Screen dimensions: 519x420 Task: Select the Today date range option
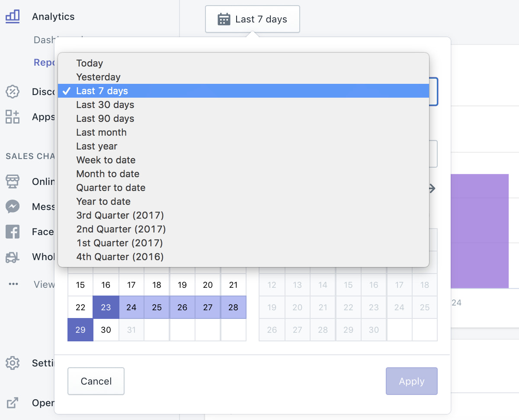(90, 63)
